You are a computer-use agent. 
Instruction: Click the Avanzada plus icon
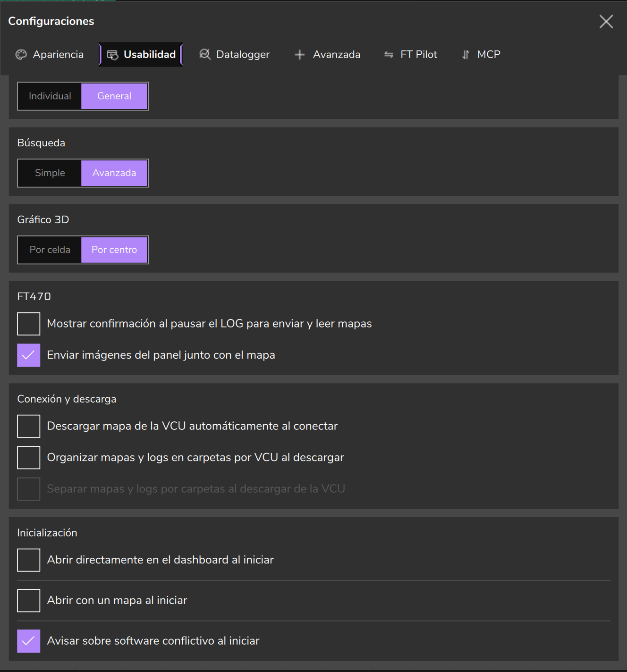pos(299,55)
